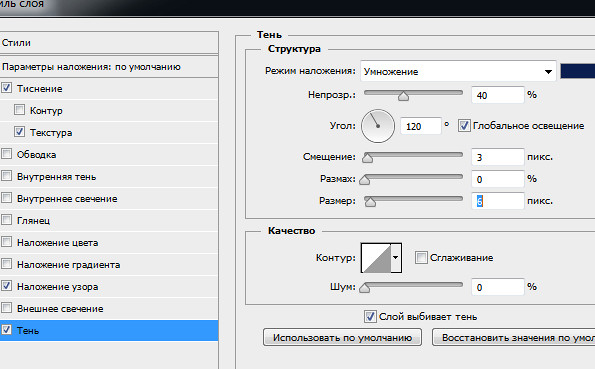Toggle the Тиснение style checkbox
Image resolution: width=595 pixels, height=369 pixels.
6,88
